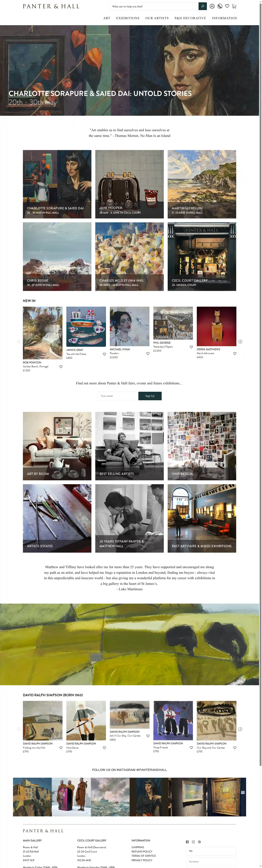Click the Instagram icon in footer
The height and width of the screenshot is (868, 262).
(x=193, y=842)
